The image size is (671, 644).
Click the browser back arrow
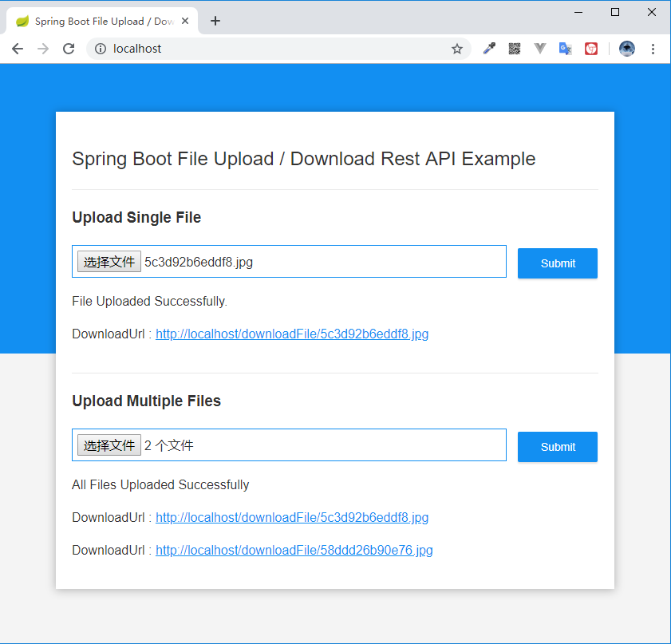pos(18,49)
